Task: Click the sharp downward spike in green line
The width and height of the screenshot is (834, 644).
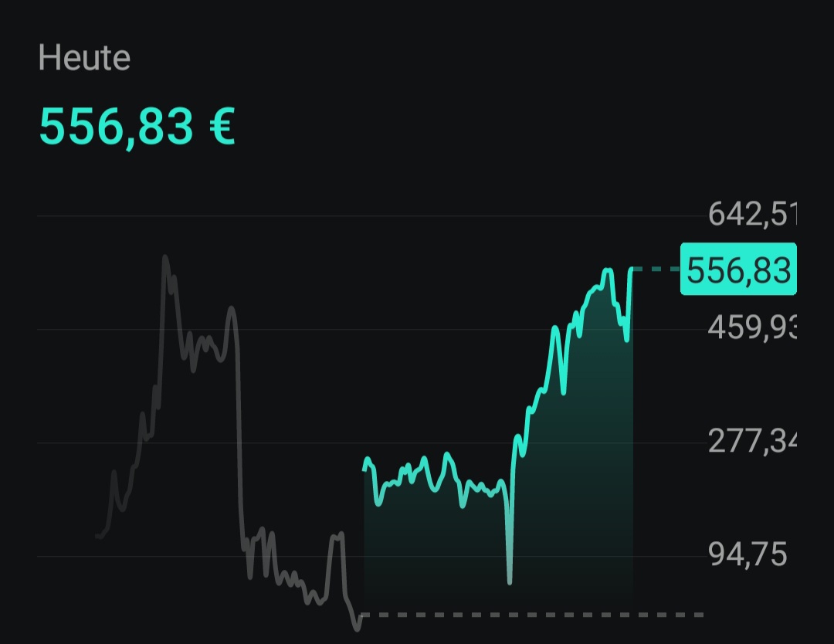Action: [510, 581]
